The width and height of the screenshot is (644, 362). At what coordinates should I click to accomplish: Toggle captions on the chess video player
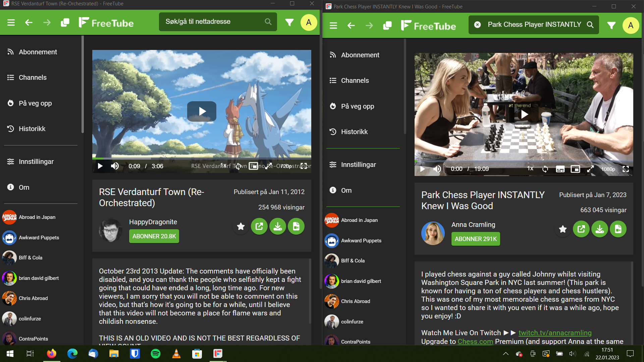click(560, 169)
